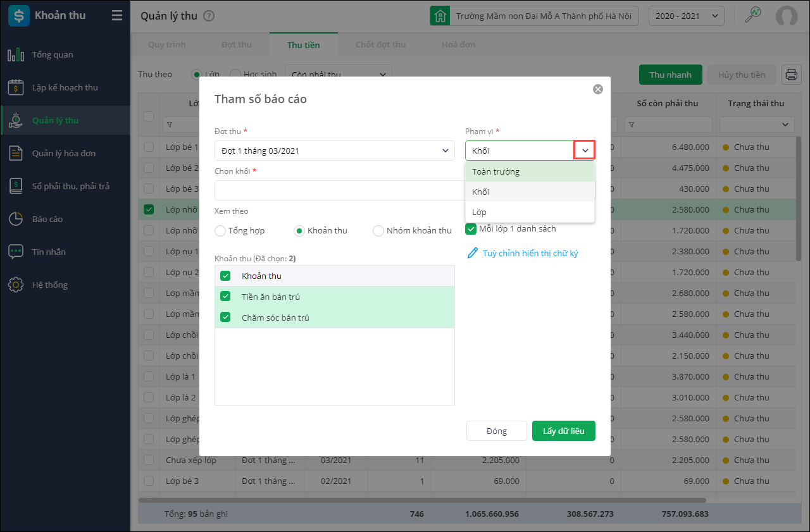Click the Tổng quan chart icon
This screenshot has height=532, width=810.
point(16,54)
